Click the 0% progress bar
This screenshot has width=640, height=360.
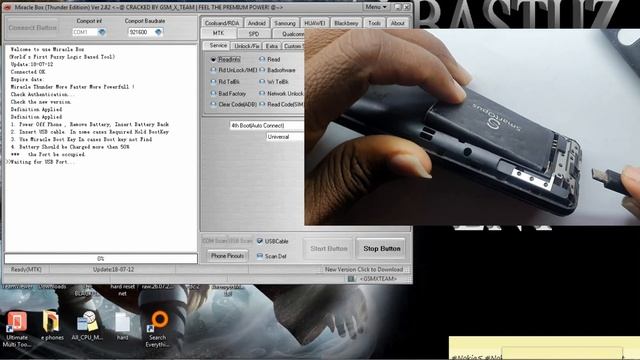click(101, 258)
